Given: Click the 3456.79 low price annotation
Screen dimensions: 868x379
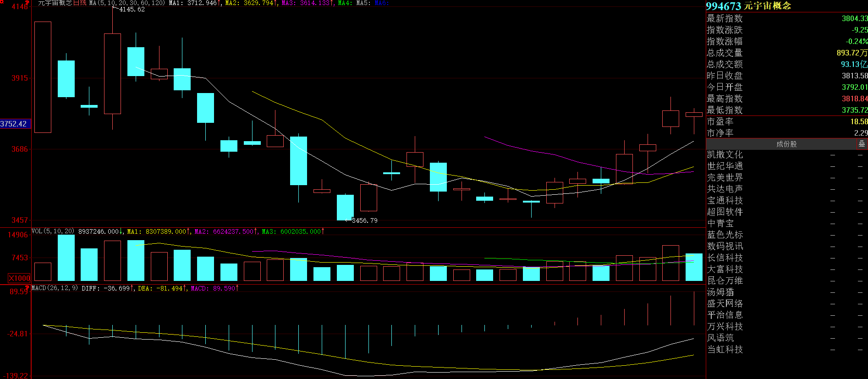Looking at the screenshot, I should (x=365, y=220).
